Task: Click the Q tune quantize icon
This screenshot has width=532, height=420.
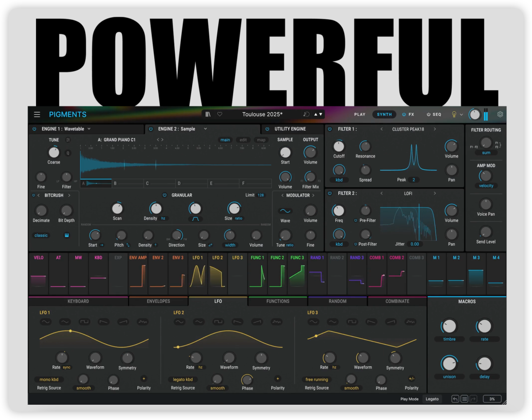Action: (x=68, y=153)
